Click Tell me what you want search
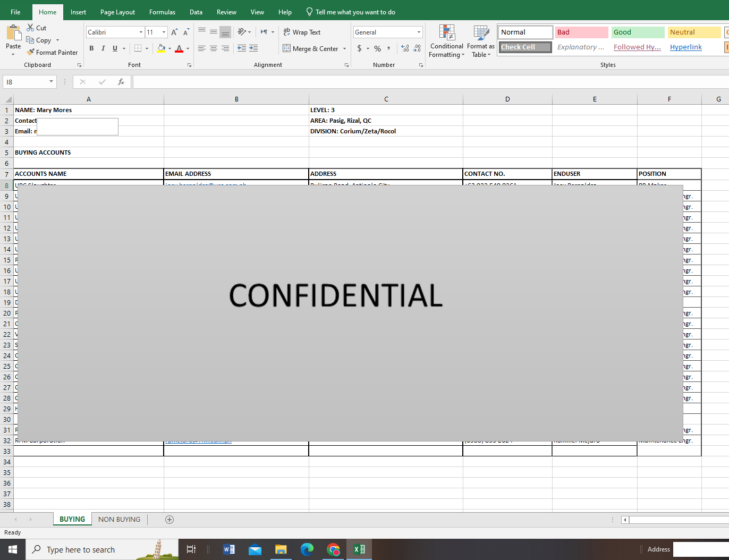Viewport: 729px width, 560px height. pos(350,12)
